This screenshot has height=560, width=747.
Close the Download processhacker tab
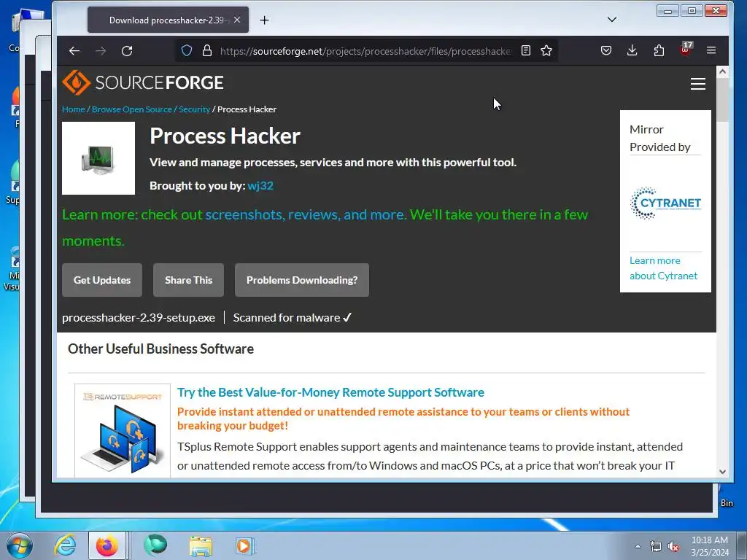click(237, 20)
